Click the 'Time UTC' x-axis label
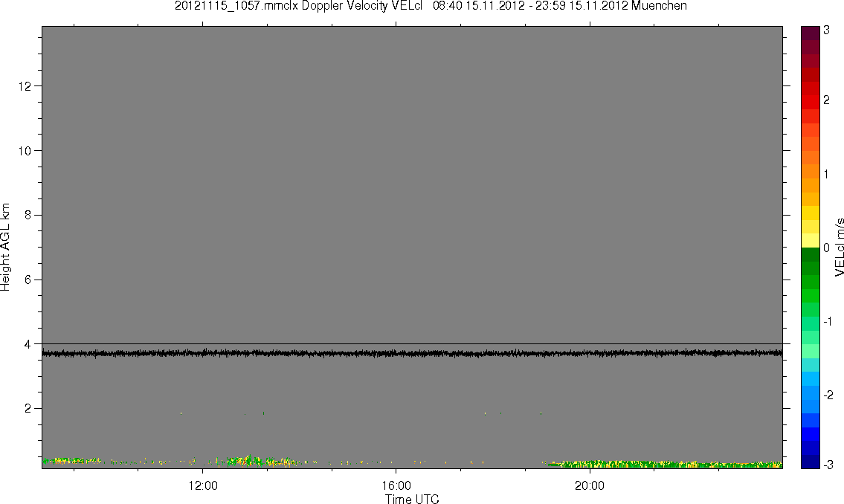The image size is (844, 504). tap(412, 499)
